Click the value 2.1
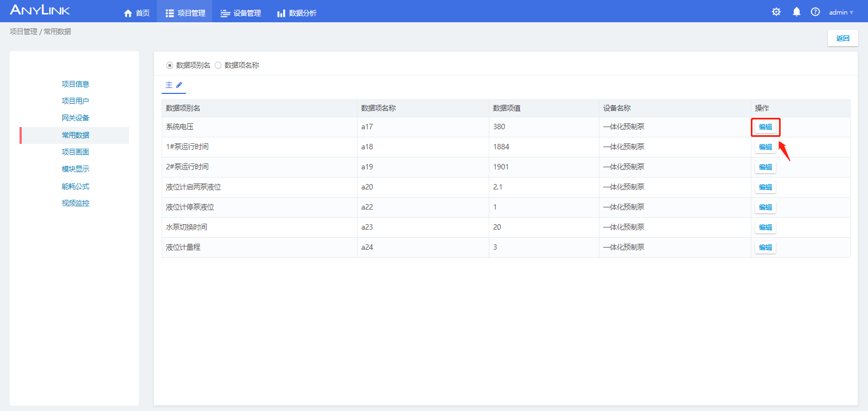The height and width of the screenshot is (411, 868). point(497,187)
